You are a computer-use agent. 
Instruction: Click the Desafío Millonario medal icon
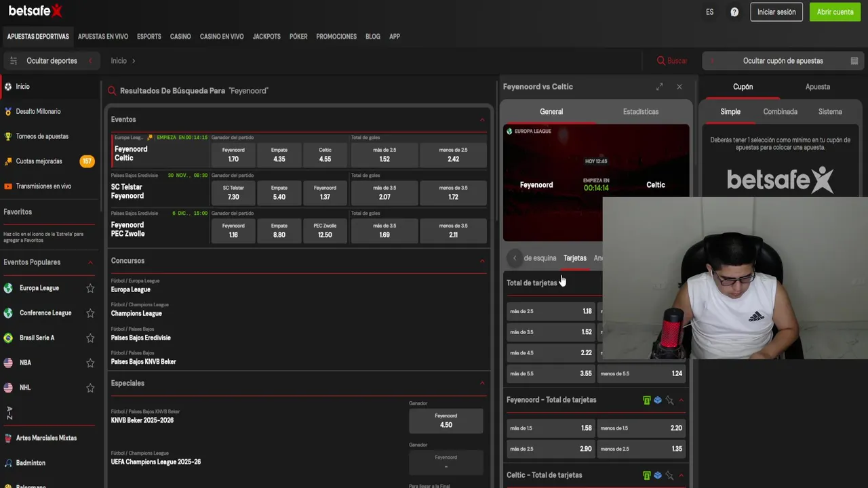8,111
